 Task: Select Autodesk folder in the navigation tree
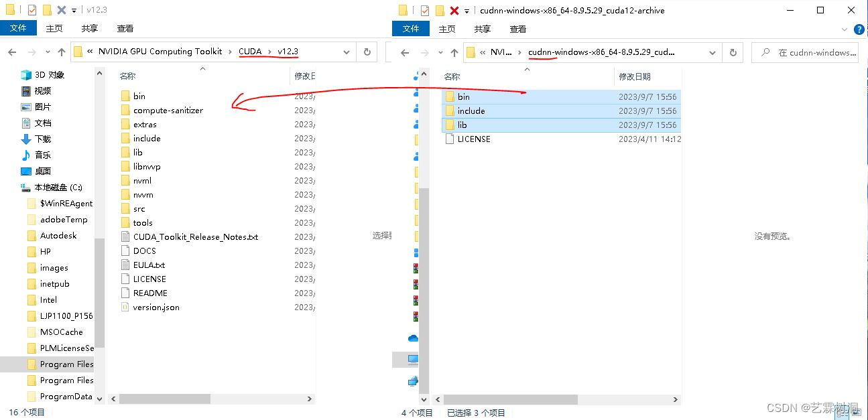pos(52,236)
